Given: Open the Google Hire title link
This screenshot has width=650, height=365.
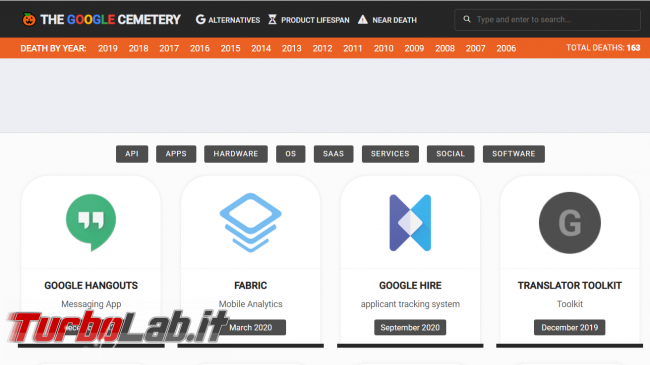Looking at the screenshot, I should (x=410, y=285).
